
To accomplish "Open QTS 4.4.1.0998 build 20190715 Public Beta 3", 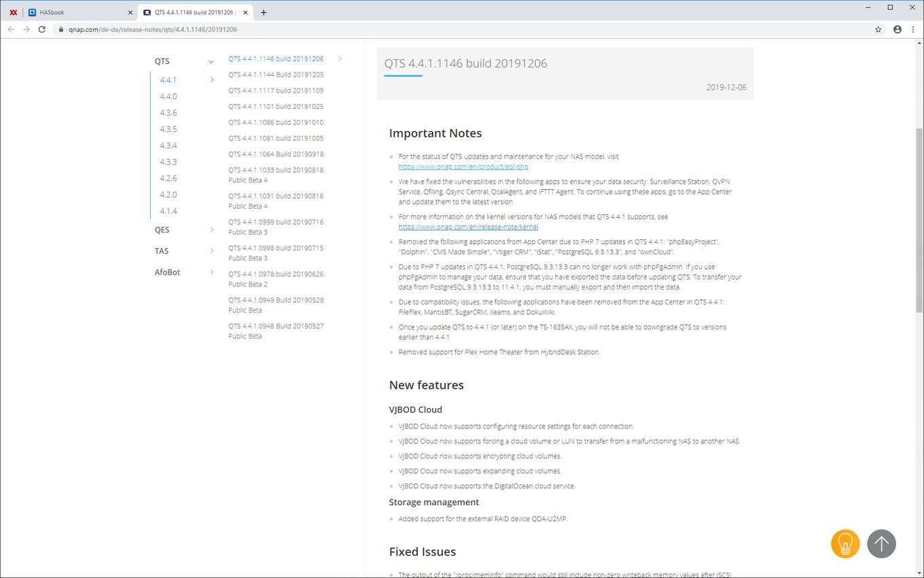I will tap(276, 253).
